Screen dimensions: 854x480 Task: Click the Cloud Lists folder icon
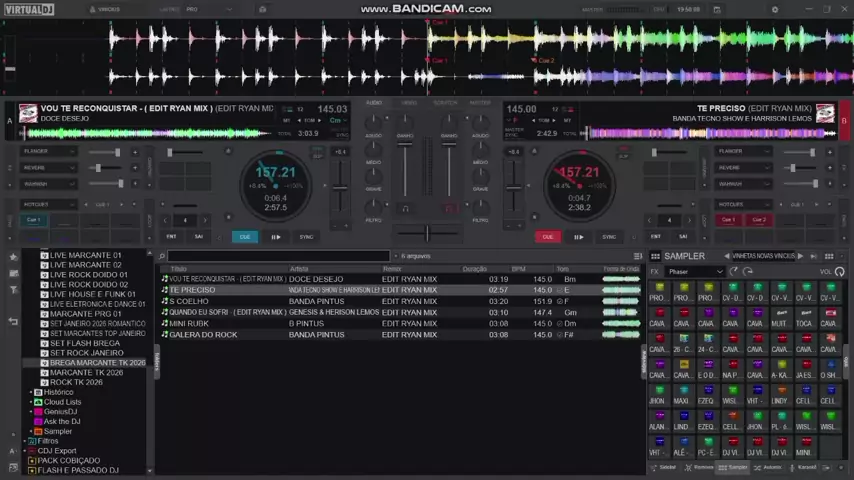pos(39,402)
